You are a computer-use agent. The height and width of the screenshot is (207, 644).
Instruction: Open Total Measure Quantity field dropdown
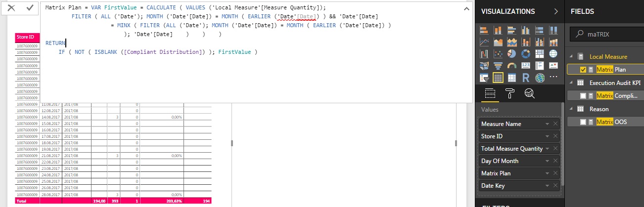click(547, 149)
